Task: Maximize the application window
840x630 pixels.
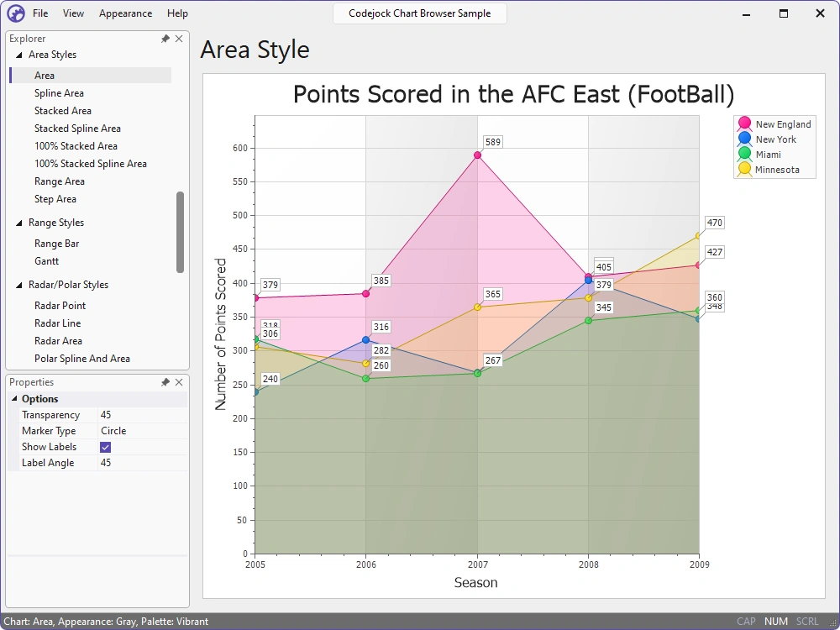Action: click(x=784, y=13)
